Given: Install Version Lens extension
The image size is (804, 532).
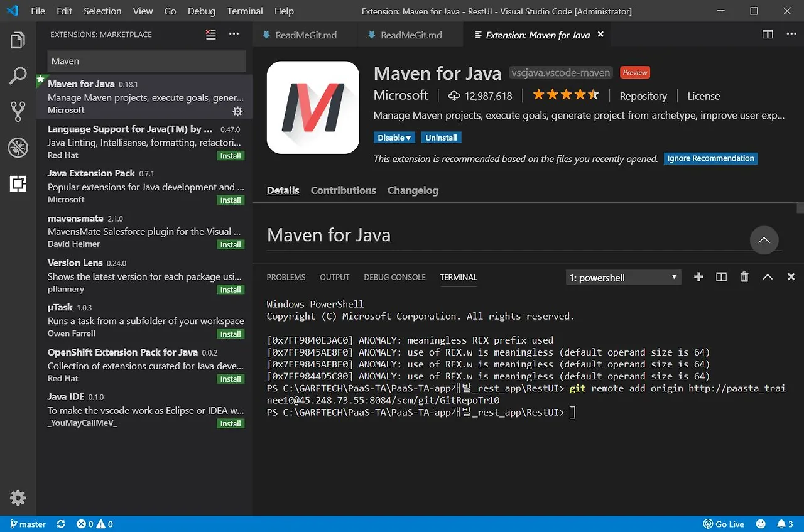Looking at the screenshot, I should (x=231, y=290).
